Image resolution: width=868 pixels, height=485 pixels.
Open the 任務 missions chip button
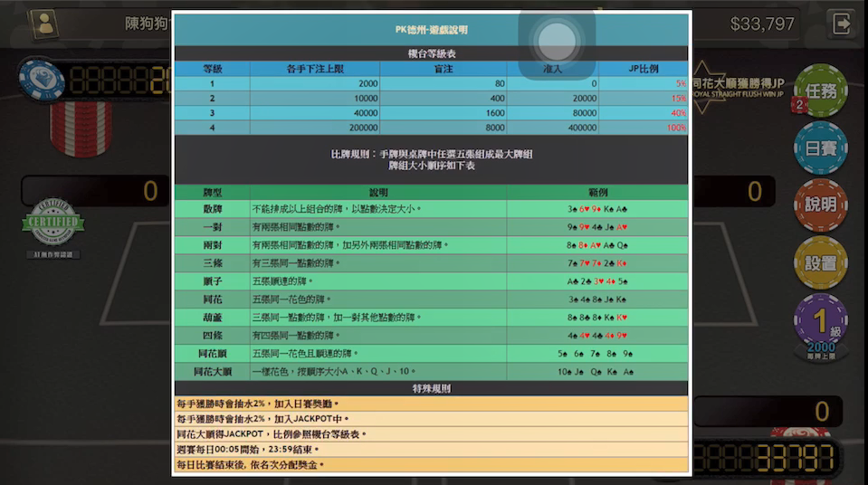point(820,91)
